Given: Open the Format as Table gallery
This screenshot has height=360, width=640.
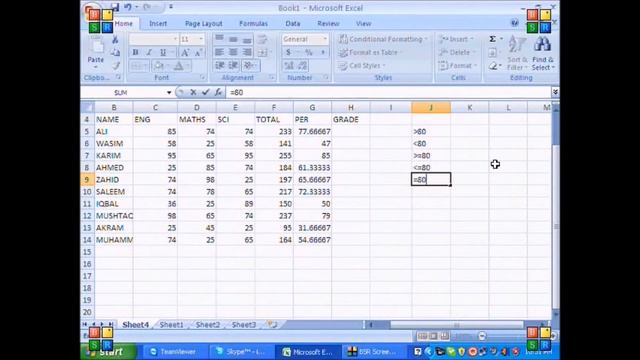Looking at the screenshot, I should pos(370,52).
